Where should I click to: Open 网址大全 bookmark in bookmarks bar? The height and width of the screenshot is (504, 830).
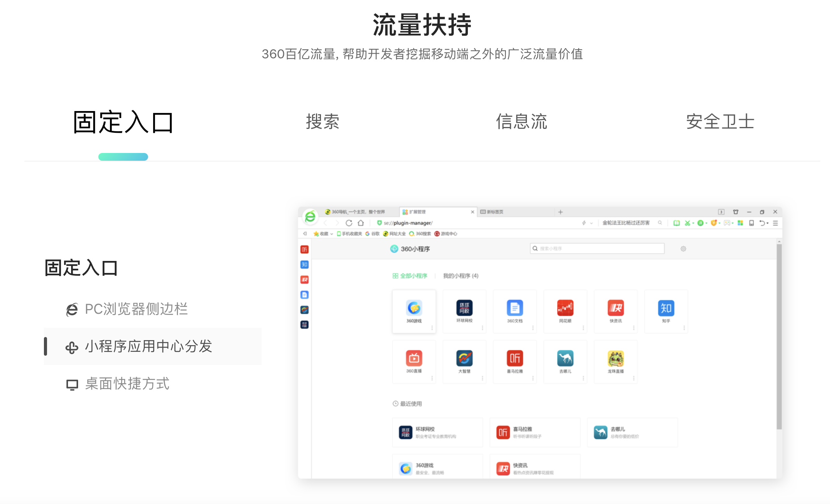(394, 234)
